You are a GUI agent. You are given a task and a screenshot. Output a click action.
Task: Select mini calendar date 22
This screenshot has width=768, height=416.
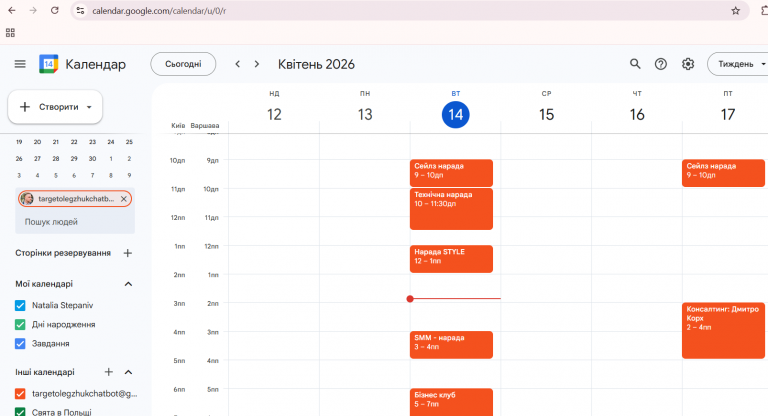(x=74, y=142)
